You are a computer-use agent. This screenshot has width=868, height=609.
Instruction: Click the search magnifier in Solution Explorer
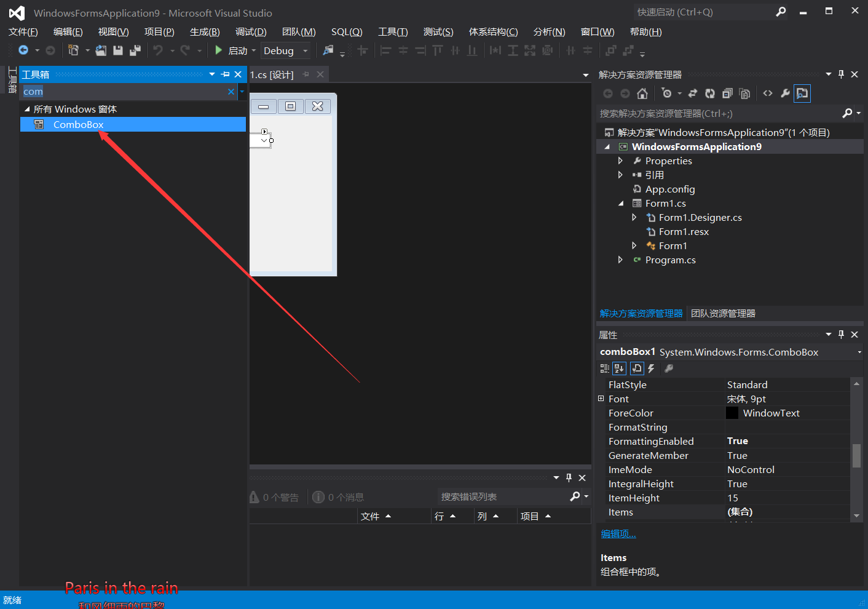(847, 113)
